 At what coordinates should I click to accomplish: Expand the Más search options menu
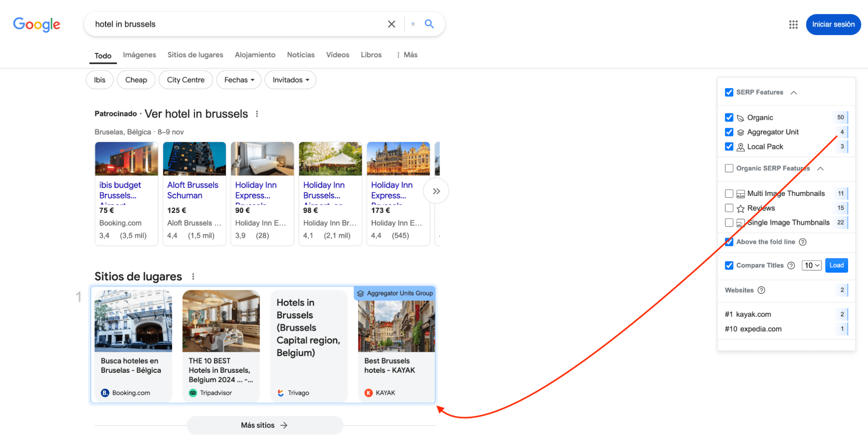[x=407, y=55]
